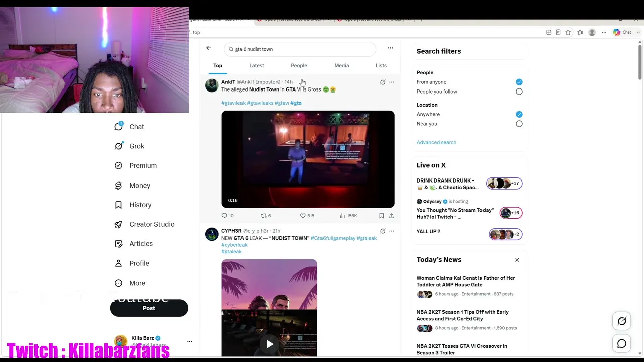Select 'Near you' location radio option
This screenshot has height=362, width=644.
click(x=519, y=124)
